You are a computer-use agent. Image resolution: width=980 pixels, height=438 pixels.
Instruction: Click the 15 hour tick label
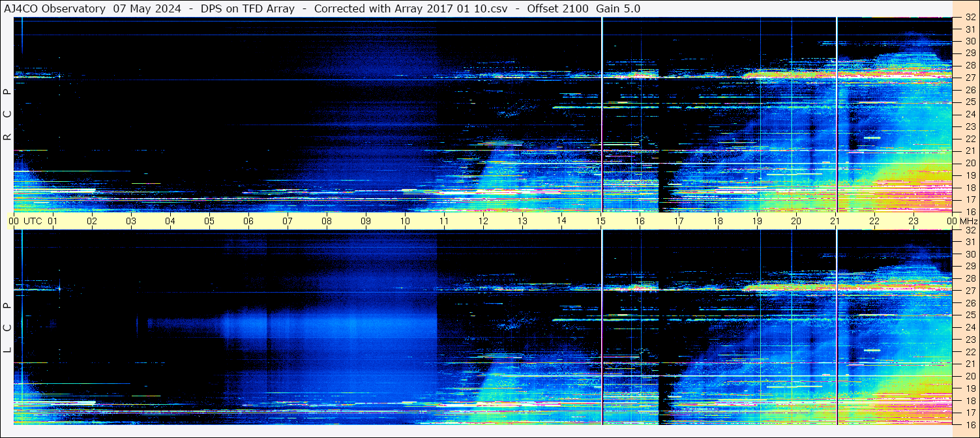coord(601,221)
